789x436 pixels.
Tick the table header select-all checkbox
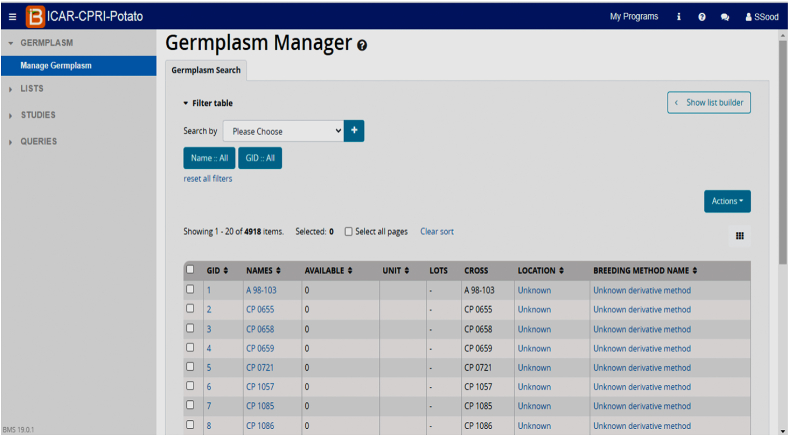pos(190,270)
